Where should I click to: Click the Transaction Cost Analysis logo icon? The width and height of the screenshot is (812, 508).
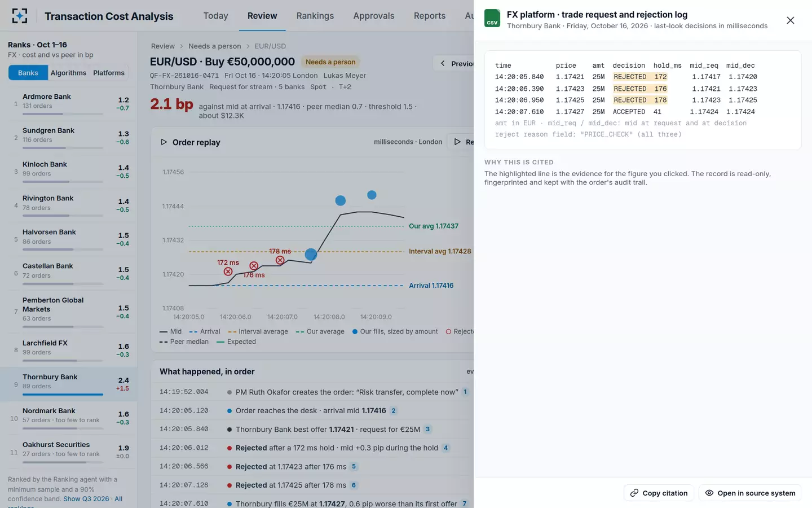[20, 16]
